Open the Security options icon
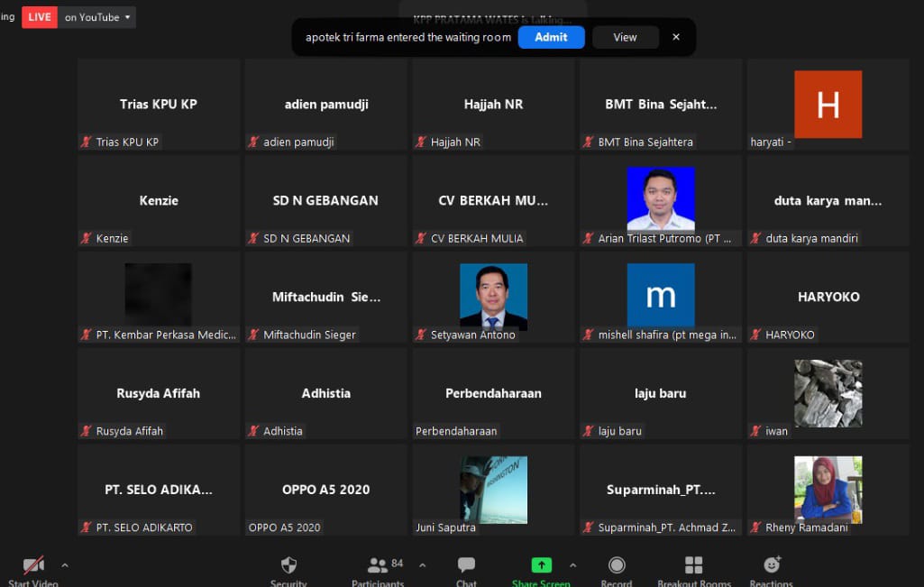This screenshot has height=587, width=924. [288, 565]
